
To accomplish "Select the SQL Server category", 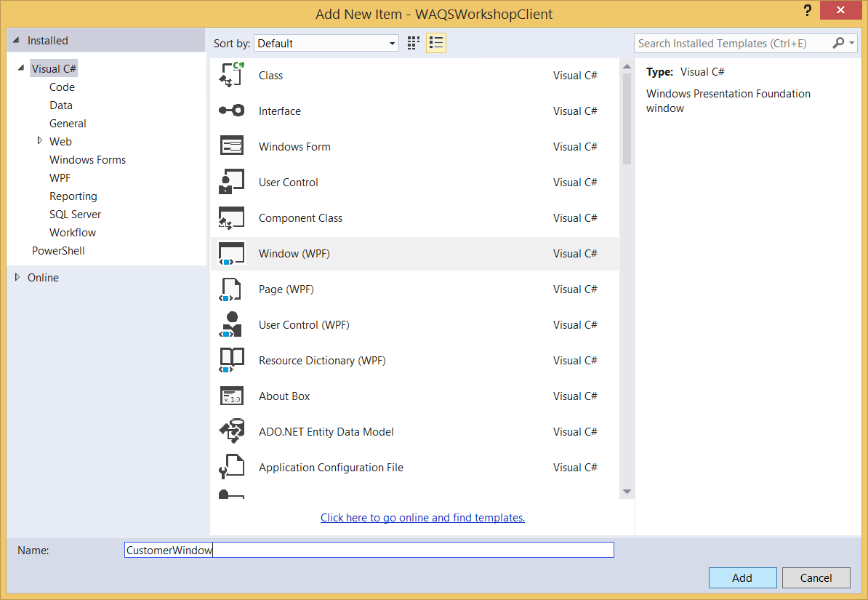I will [x=76, y=215].
